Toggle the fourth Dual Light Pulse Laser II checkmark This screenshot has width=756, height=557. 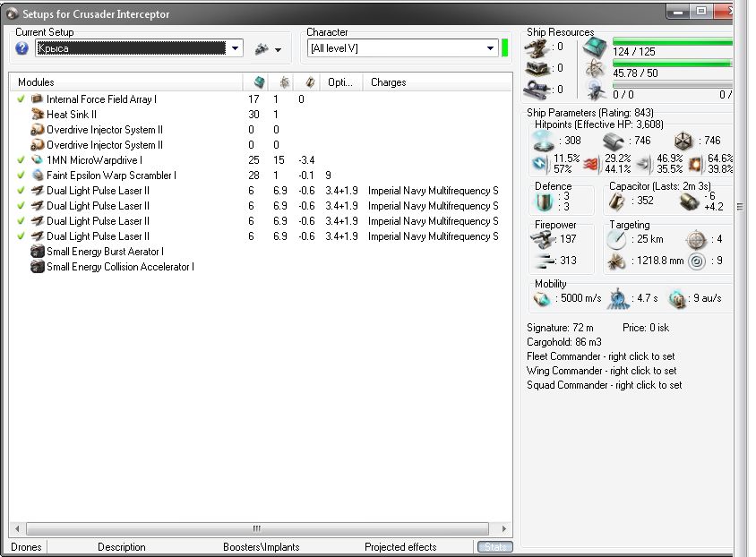click(x=21, y=236)
